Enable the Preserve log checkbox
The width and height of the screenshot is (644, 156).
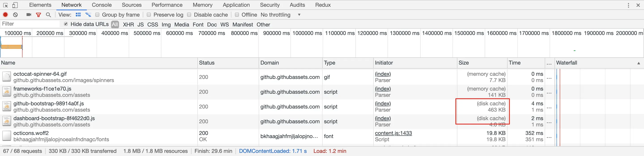pyautogui.click(x=149, y=15)
